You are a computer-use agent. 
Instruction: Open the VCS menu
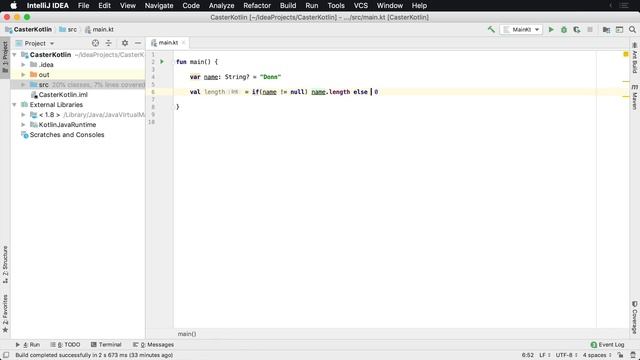(360, 6)
